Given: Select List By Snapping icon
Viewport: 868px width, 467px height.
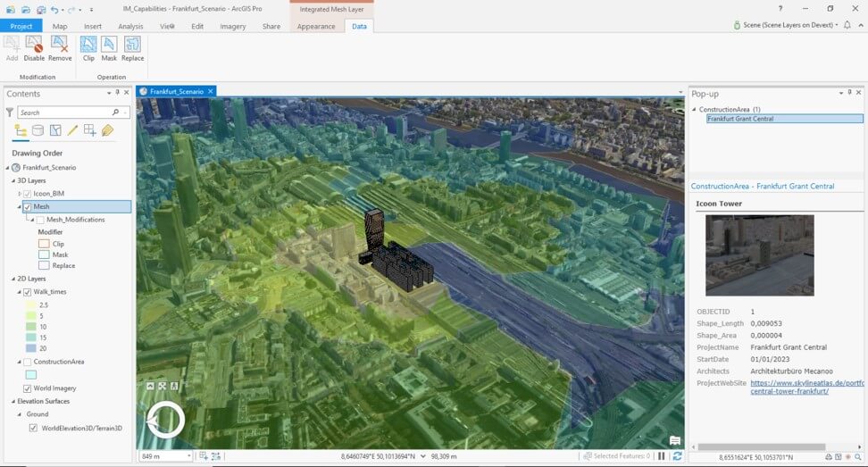Looking at the screenshot, I should click(x=89, y=130).
